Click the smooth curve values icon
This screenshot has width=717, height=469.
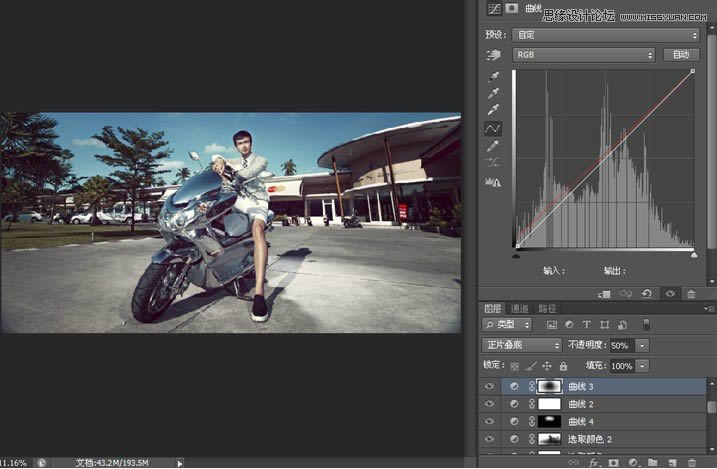pyautogui.click(x=493, y=162)
